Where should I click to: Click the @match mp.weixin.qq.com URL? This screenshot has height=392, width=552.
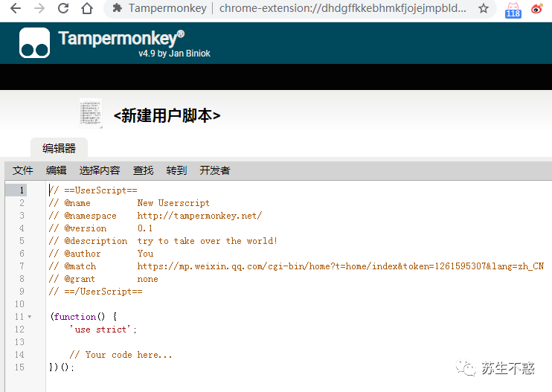[x=341, y=266]
